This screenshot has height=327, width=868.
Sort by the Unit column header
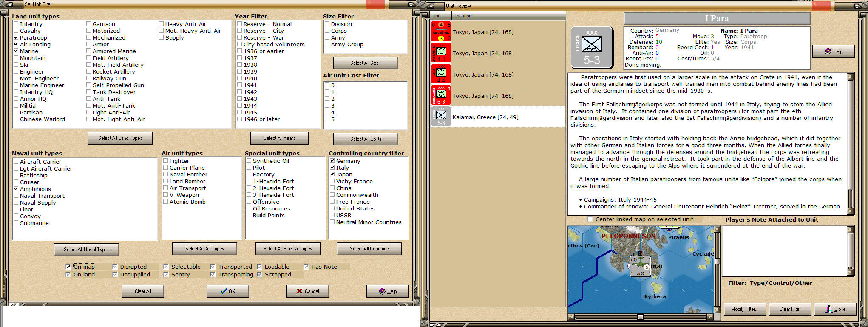(x=440, y=16)
